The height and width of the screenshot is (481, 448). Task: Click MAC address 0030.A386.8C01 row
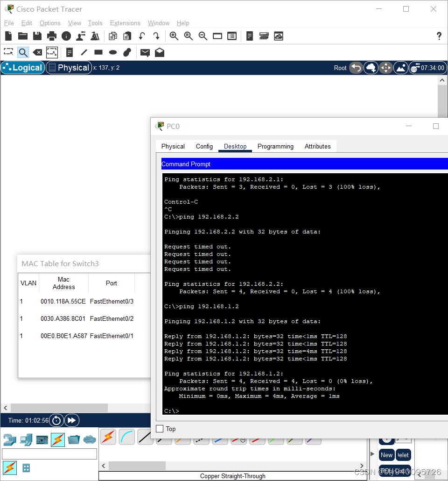tap(77, 318)
